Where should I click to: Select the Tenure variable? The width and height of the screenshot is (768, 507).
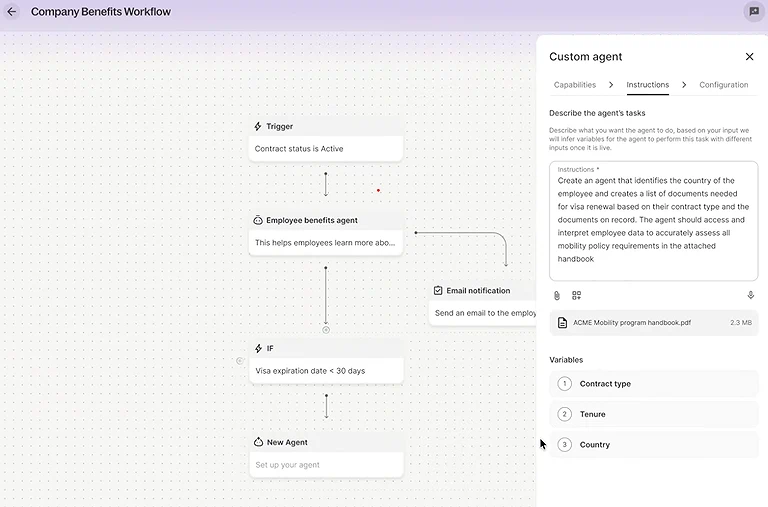pyautogui.click(x=654, y=414)
